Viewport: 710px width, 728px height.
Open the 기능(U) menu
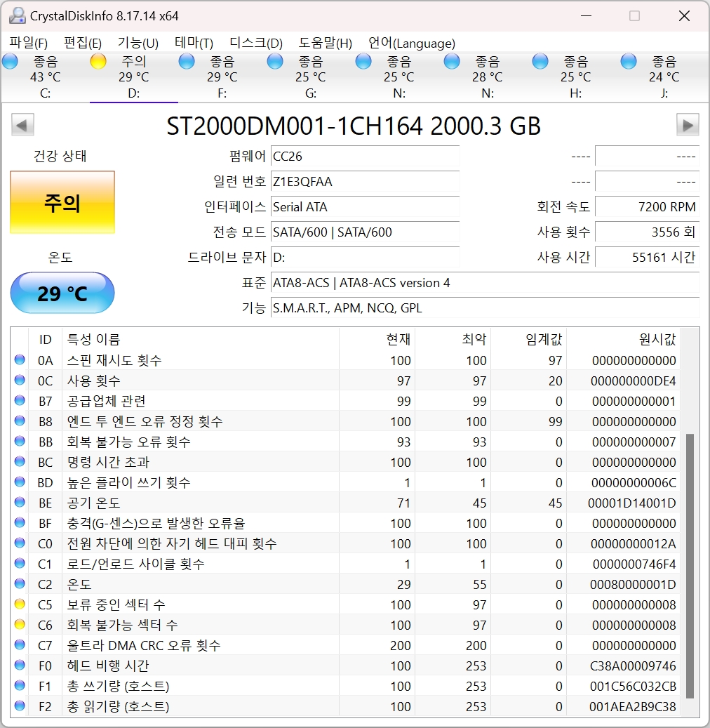point(138,44)
